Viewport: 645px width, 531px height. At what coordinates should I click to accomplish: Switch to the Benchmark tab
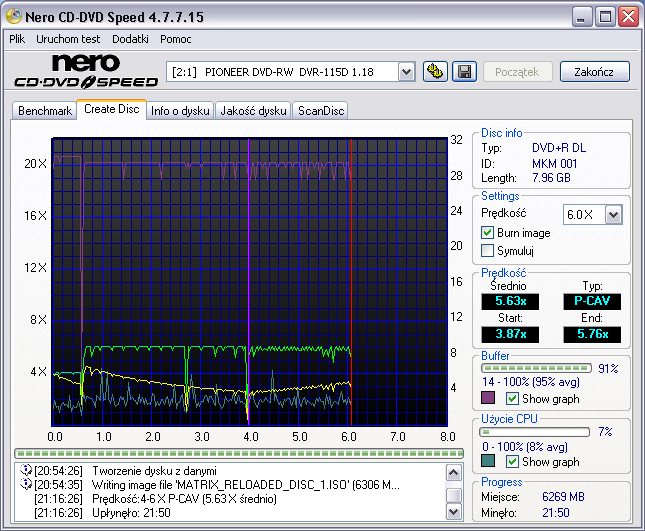click(x=45, y=111)
